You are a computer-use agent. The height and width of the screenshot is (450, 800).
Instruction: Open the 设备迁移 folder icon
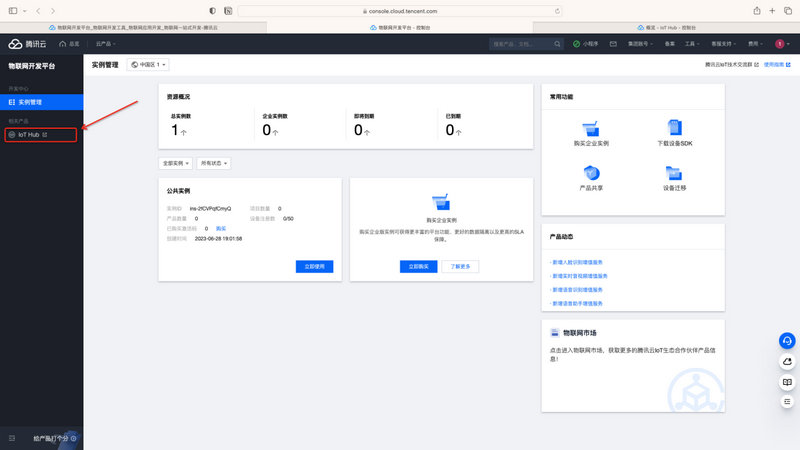(x=675, y=173)
